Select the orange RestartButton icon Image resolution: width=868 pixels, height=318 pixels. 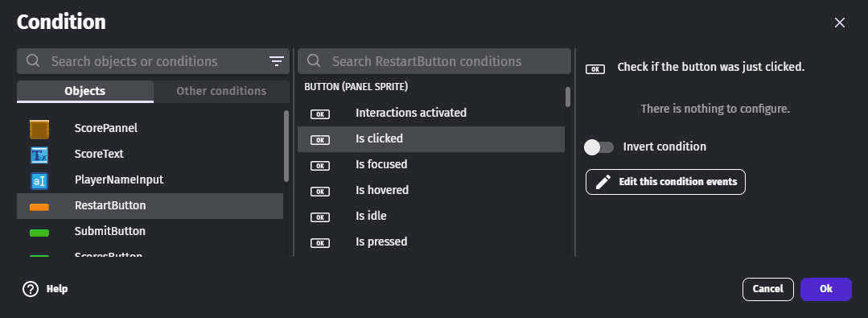point(39,207)
